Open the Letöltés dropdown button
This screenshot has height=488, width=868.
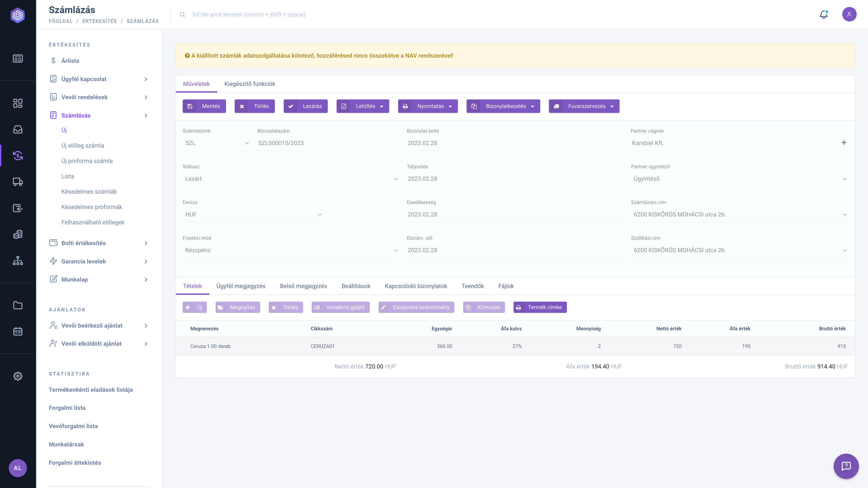[x=363, y=106]
